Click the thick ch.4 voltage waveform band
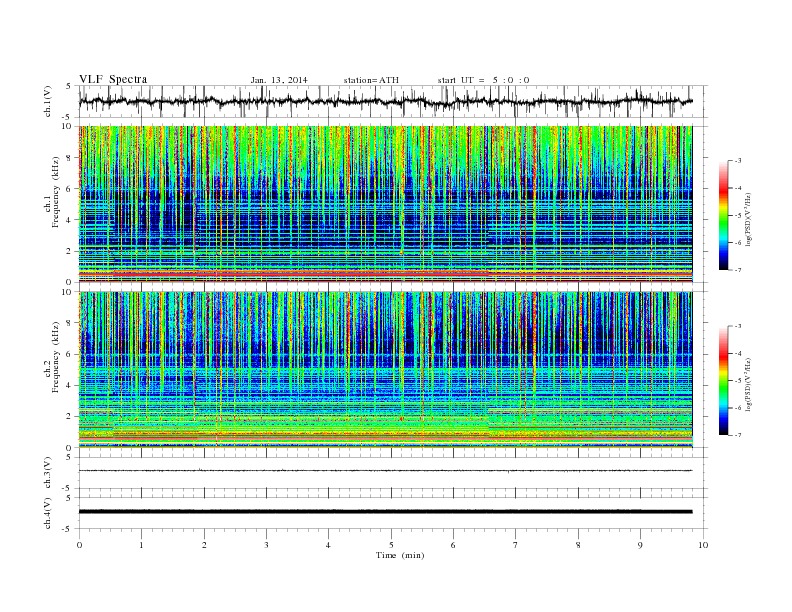Viewport: 792px width, 612px height. coord(385,512)
